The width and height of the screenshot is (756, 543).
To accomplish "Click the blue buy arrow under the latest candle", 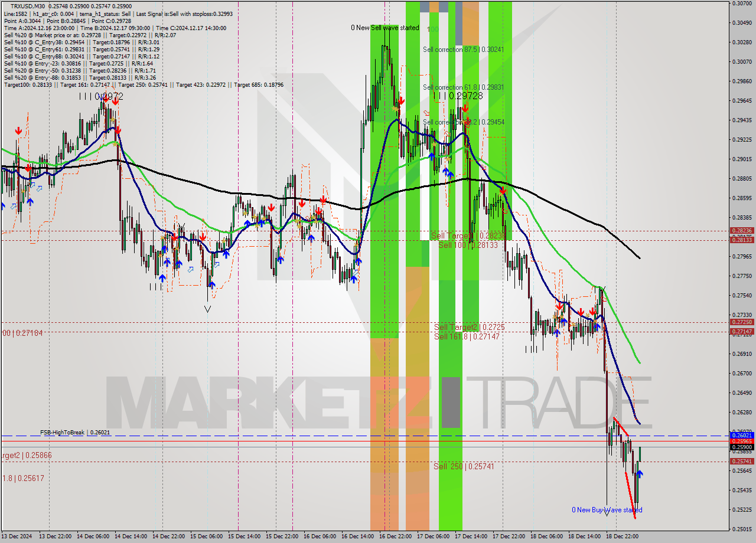I will (x=640, y=473).
